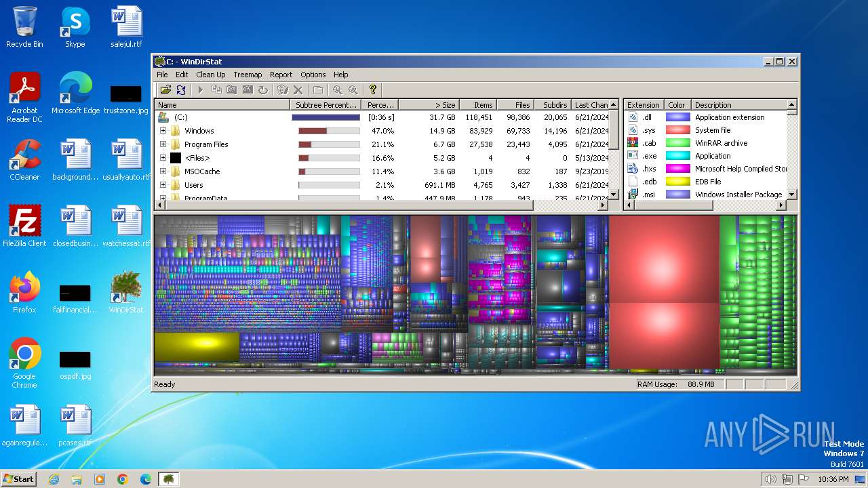This screenshot has width=868, height=488.
Task: Click the taskbar clock showing 10:36 PM
Action: coord(833,479)
